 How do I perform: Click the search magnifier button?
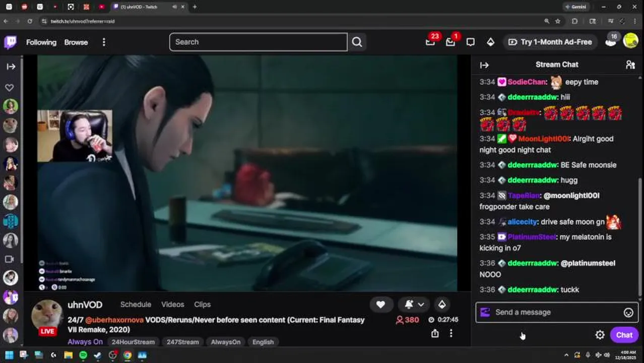pos(357,42)
